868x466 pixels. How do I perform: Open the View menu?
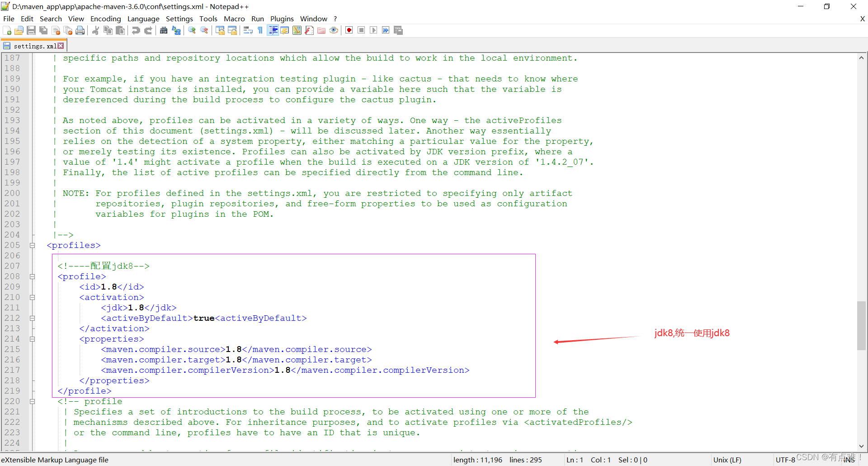point(76,19)
